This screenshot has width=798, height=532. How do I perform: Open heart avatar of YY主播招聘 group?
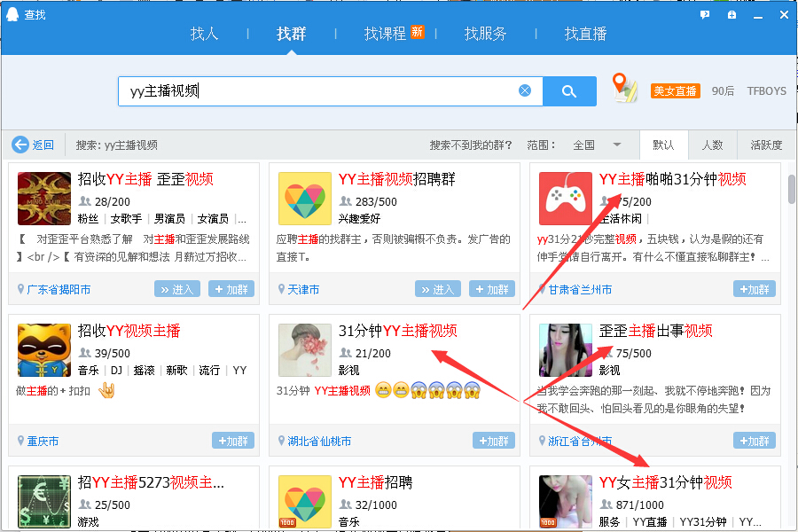pos(305,502)
